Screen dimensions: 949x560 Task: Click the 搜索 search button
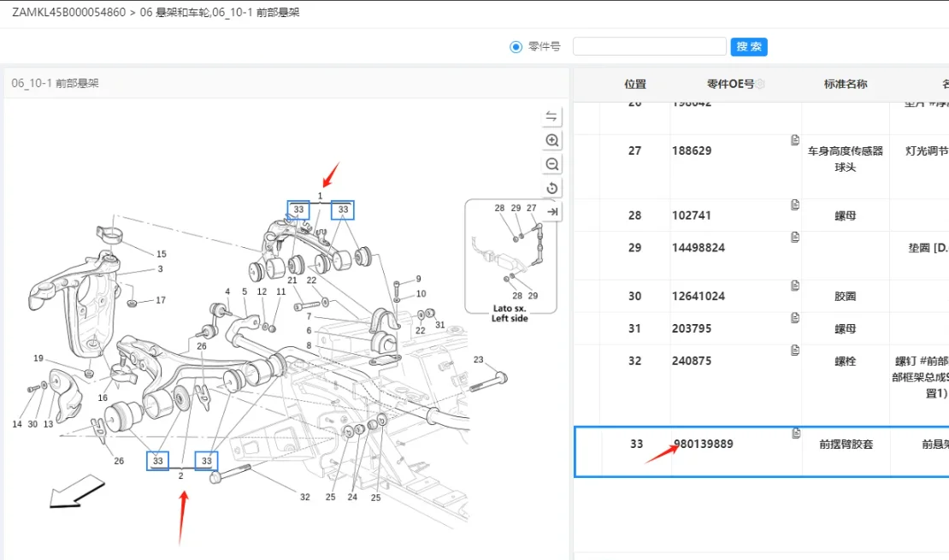749,47
